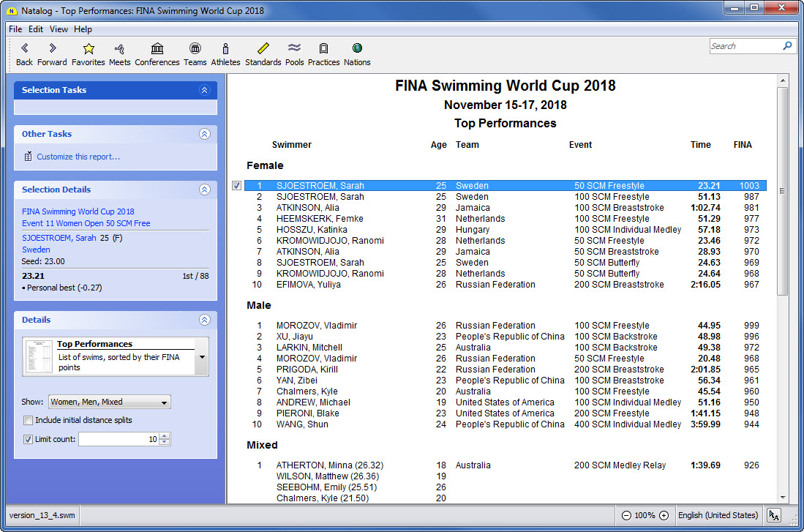Go to Teams in the toolbar

click(195, 49)
